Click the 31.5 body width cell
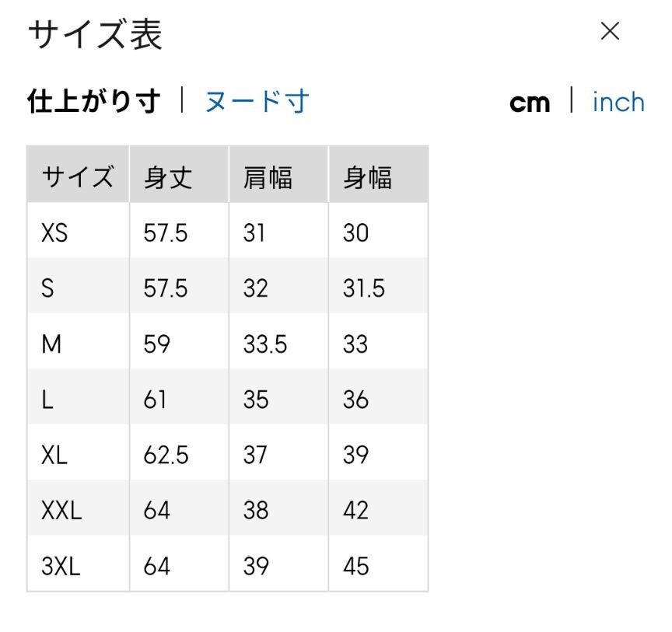The image size is (672, 632). coord(364,288)
